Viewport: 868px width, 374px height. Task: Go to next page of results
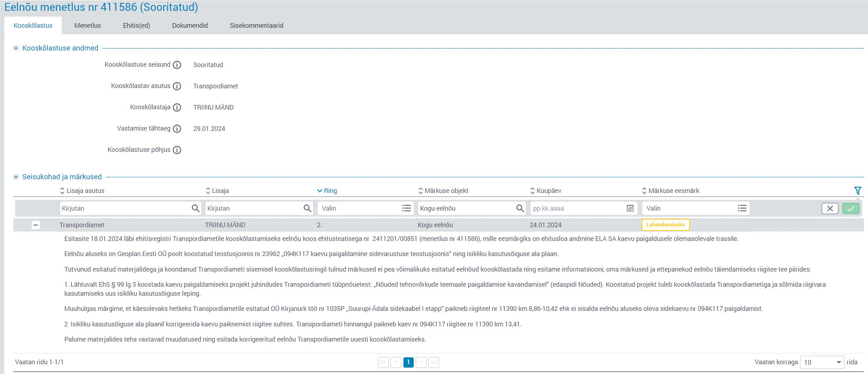(421, 362)
